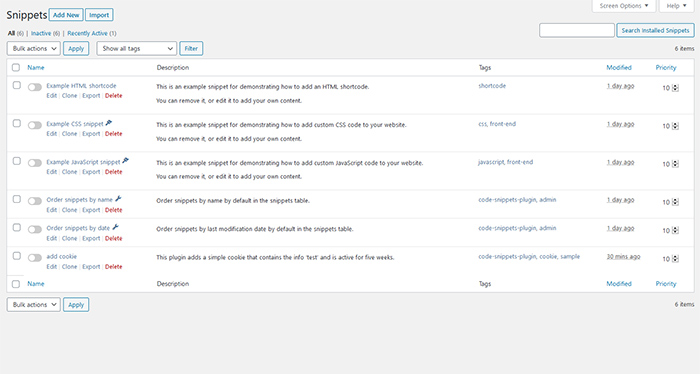Sort by the footer Name column
The image size is (700, 374).
pyautogui.click(x=36, y=284)
